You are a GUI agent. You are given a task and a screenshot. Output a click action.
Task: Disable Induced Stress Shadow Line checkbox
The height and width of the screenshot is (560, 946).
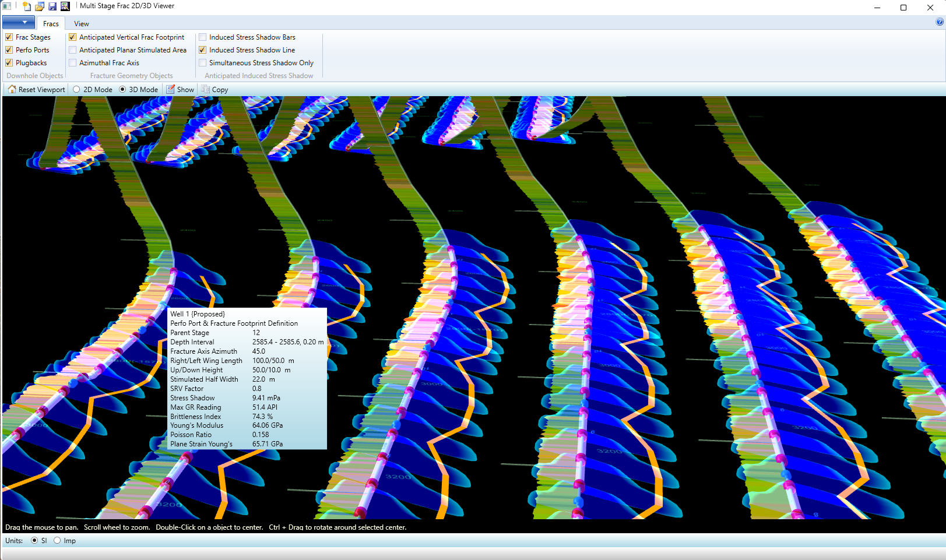[203, 50]
